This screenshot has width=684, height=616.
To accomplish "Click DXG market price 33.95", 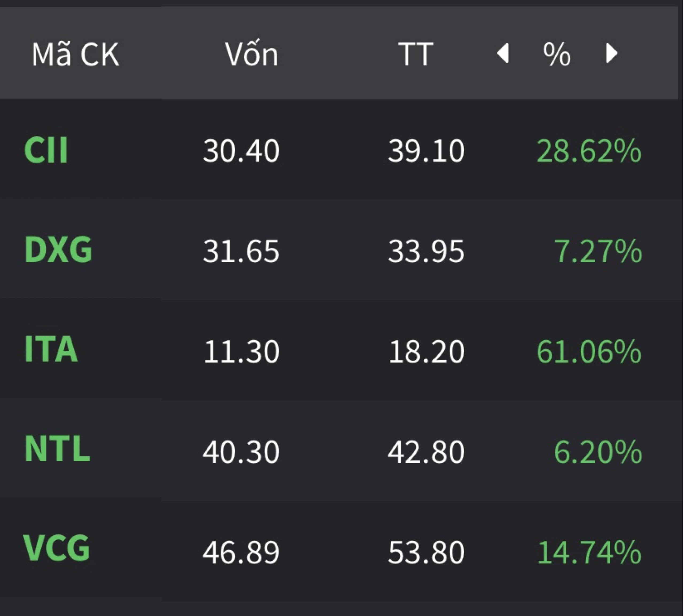I will pos(426,251).
